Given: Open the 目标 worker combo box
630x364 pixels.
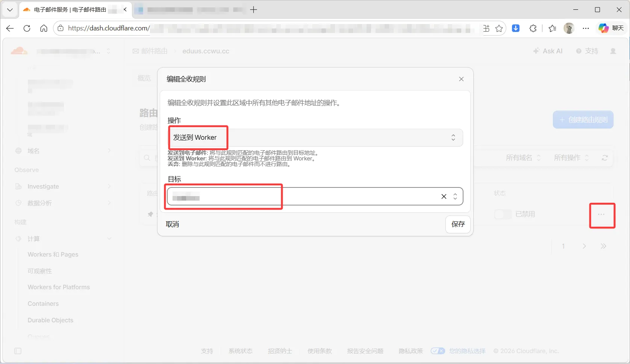Looking at the screenshot, I should [315, 196].
